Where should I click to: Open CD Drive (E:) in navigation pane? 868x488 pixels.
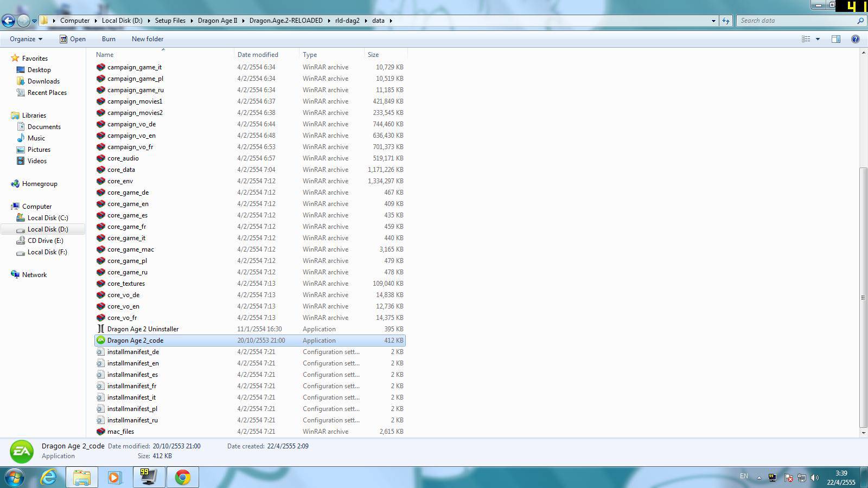click(45, 241)
